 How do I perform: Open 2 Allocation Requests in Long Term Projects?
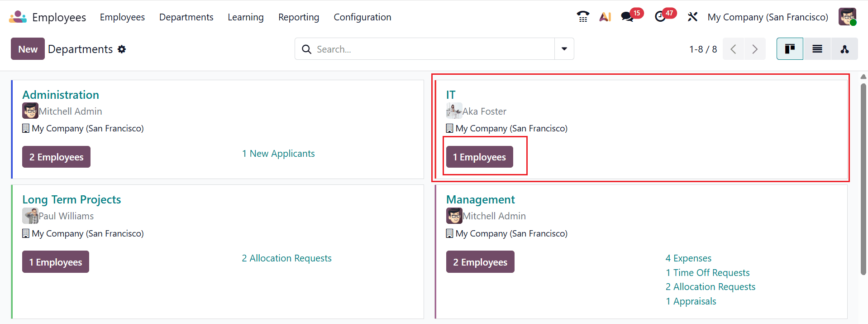pos(286,258)
